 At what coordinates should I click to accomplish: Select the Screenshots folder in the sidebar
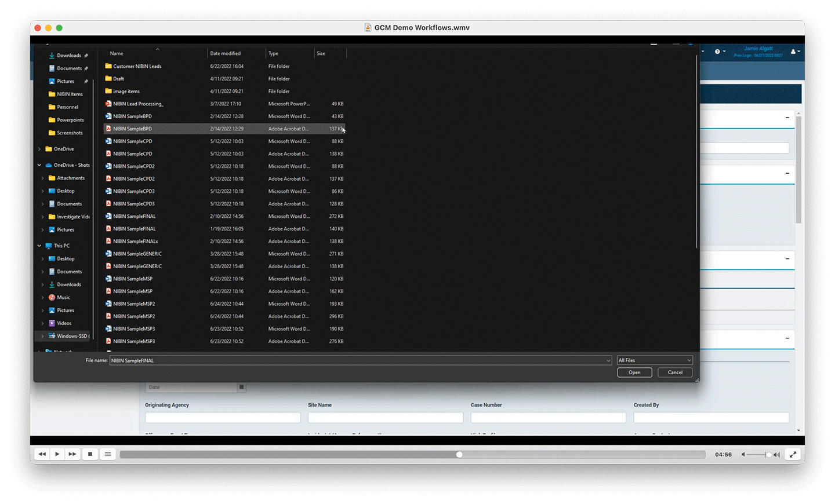click(70, 133)
